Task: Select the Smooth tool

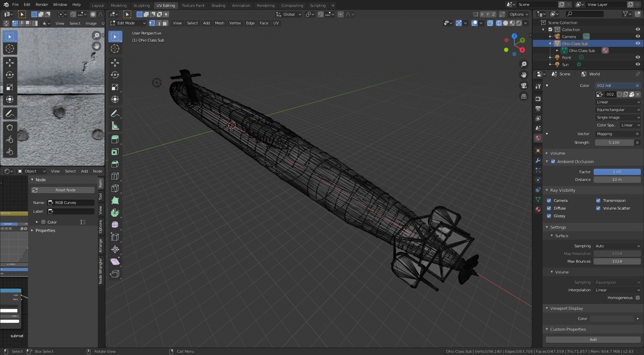Action: point(115,225)
